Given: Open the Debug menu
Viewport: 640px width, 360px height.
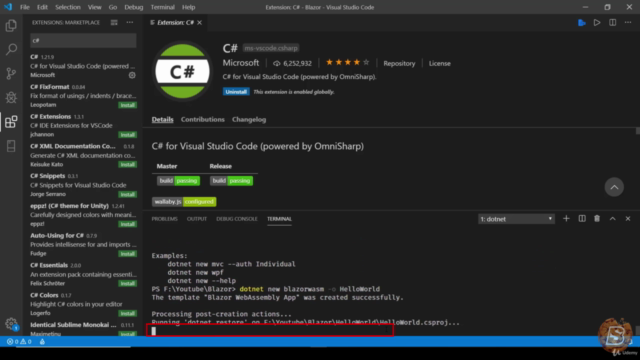Looking at the screenshot, I should pos(133,7).
